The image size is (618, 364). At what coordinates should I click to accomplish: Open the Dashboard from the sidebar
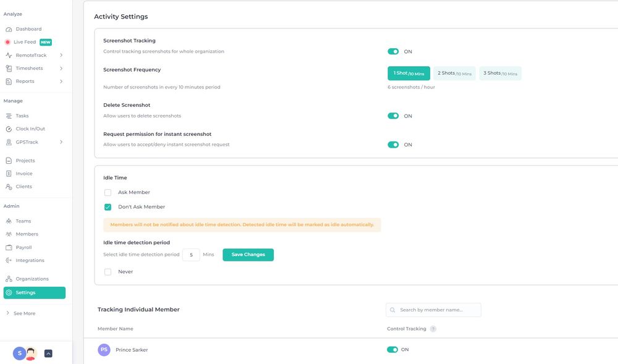26,28
